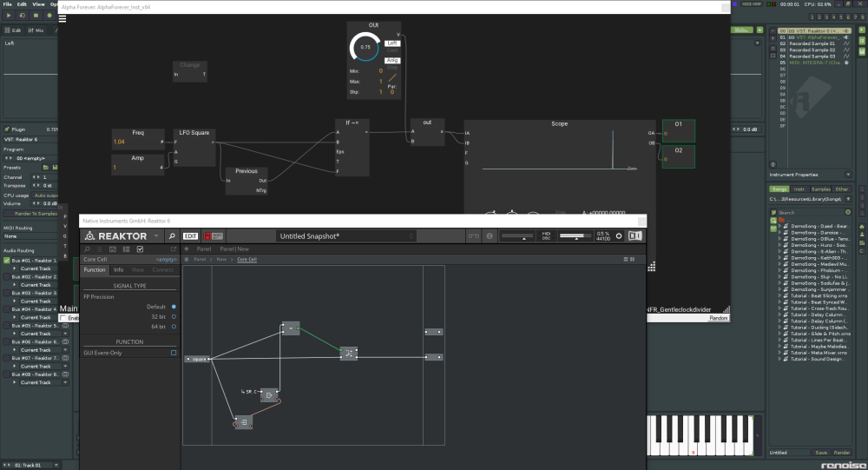868x470 pixels.
Task: Save preset with disk icon
Action: tap(54, 168)
